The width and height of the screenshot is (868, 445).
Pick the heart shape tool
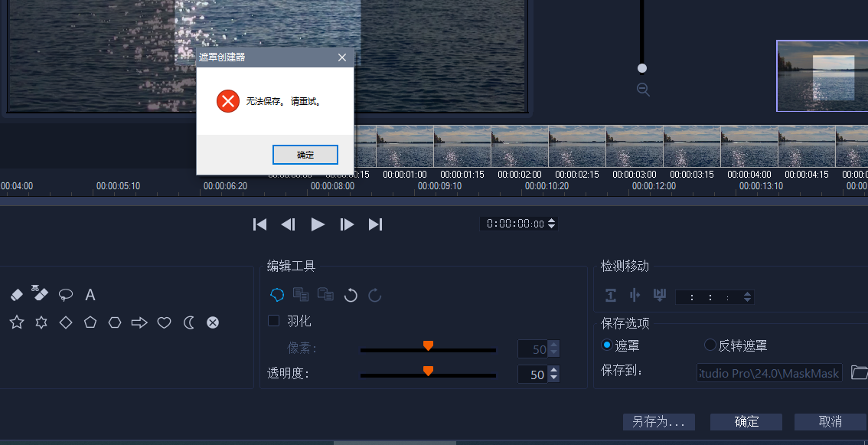pos(163,322)
